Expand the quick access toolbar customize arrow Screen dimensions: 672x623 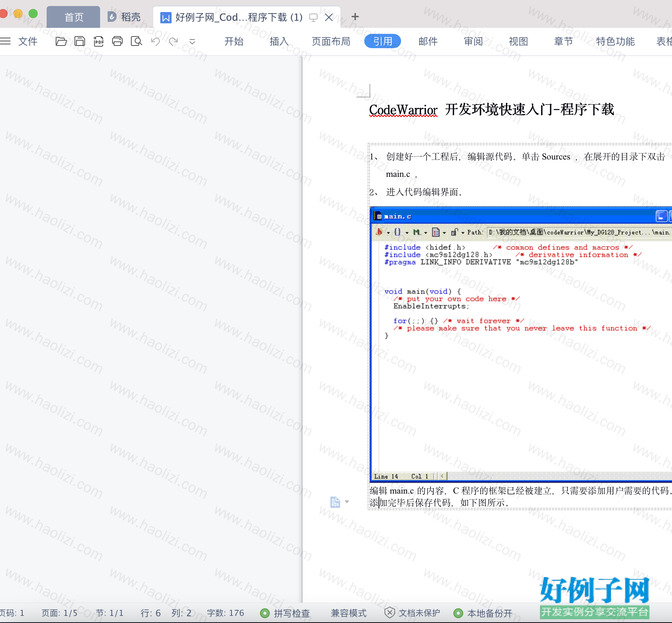192,42
